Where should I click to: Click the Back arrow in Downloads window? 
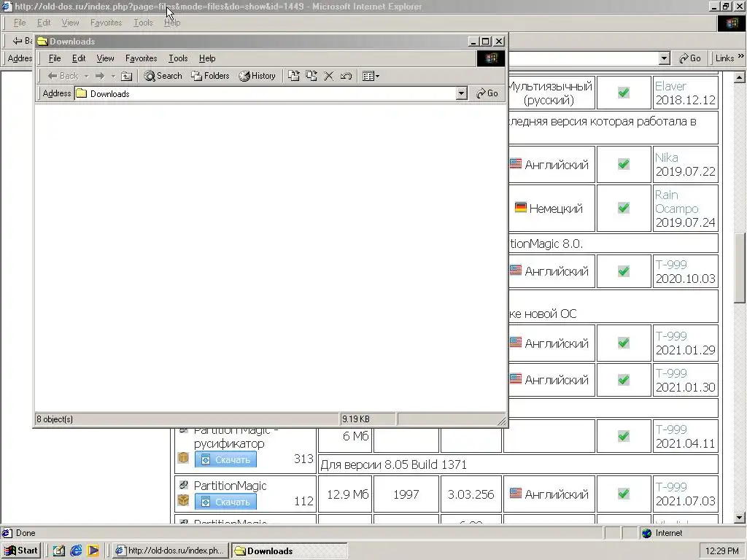point(63,76)
